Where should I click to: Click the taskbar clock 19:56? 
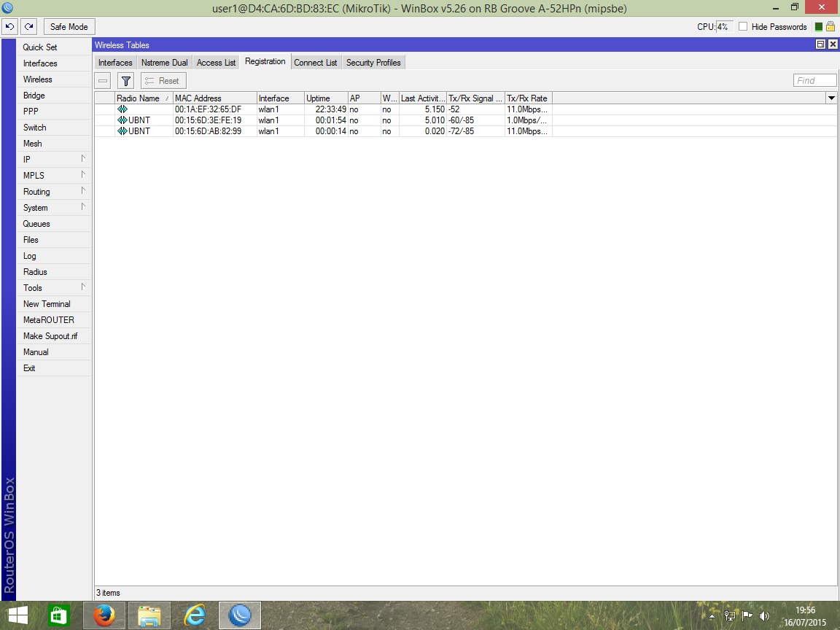[805, 610]
